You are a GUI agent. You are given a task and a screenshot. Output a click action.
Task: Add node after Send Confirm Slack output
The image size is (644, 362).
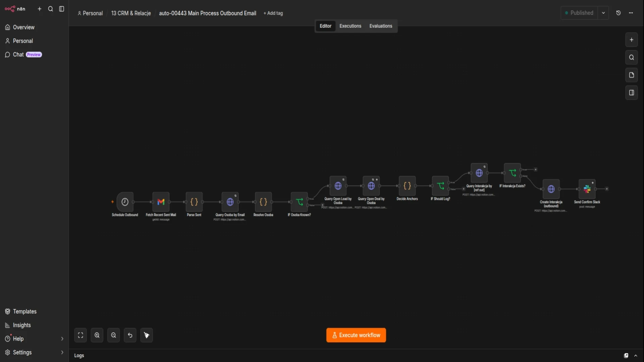[x=607, y=189]
